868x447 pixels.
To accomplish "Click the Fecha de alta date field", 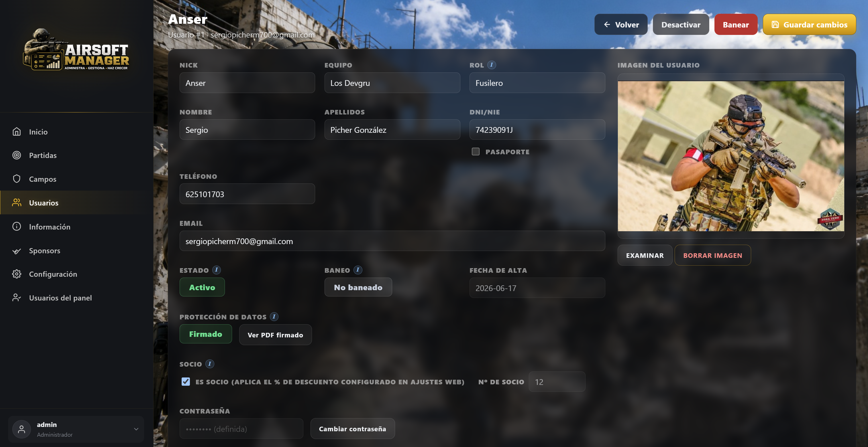I will [x=537, y=288].
